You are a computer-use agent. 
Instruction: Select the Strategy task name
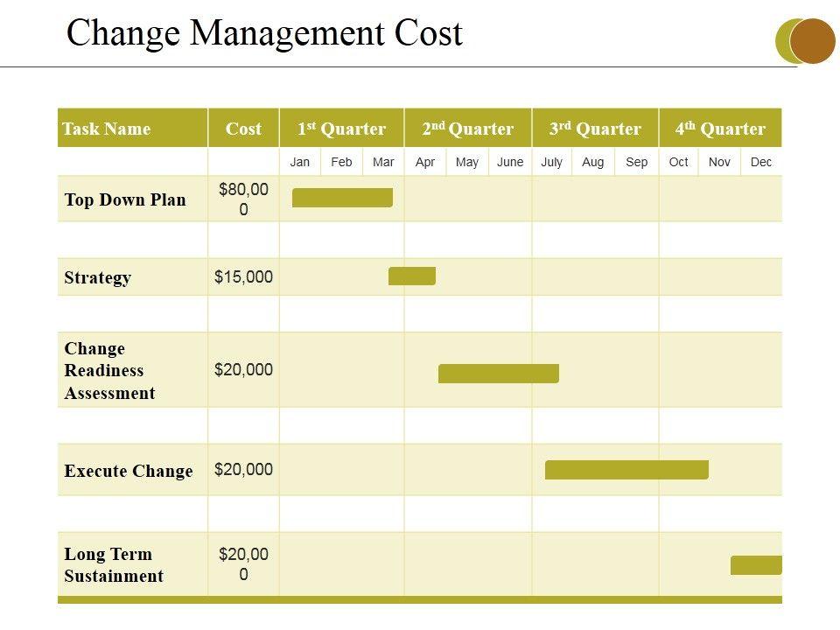[x=98, y=277]
